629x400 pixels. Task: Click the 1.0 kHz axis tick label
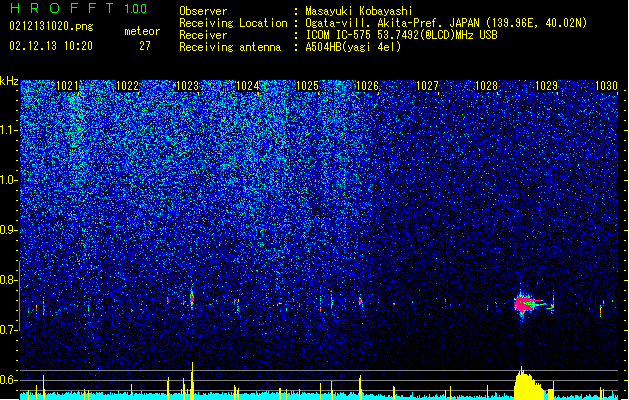pyautogui.click(x=9, y=180)
